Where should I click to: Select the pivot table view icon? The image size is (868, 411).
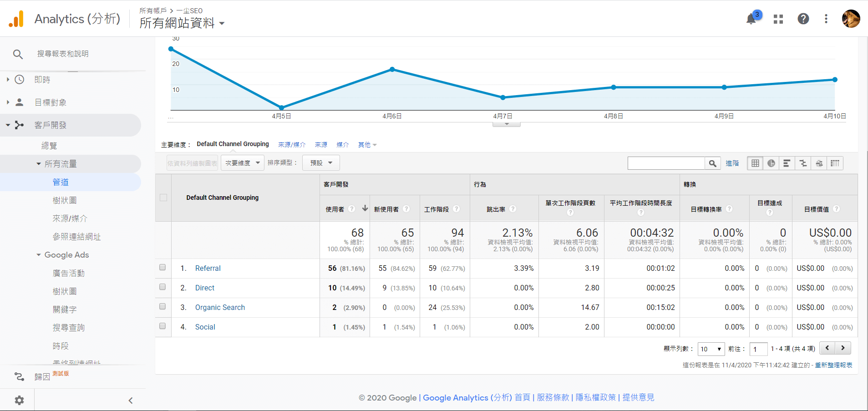(835, 163)
